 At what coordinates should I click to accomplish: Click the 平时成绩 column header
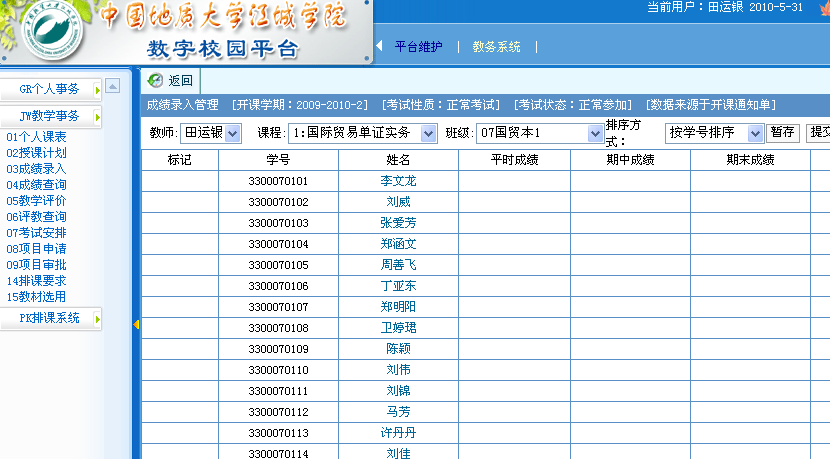coord(515,160)
